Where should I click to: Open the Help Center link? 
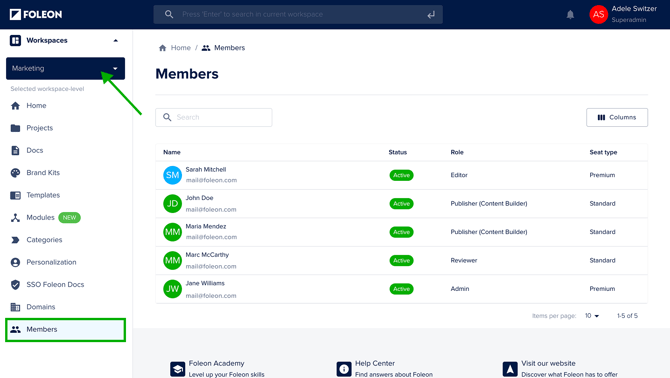click(x=375, y=363)
